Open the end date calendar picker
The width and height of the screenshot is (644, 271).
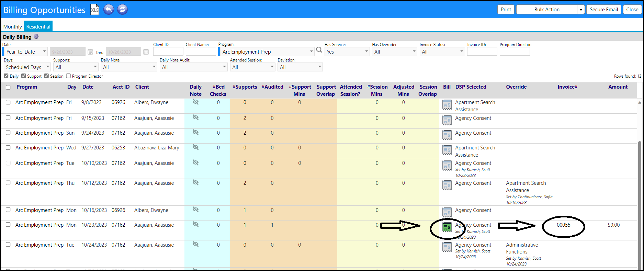pyautogui.click(x=146, y=52)
